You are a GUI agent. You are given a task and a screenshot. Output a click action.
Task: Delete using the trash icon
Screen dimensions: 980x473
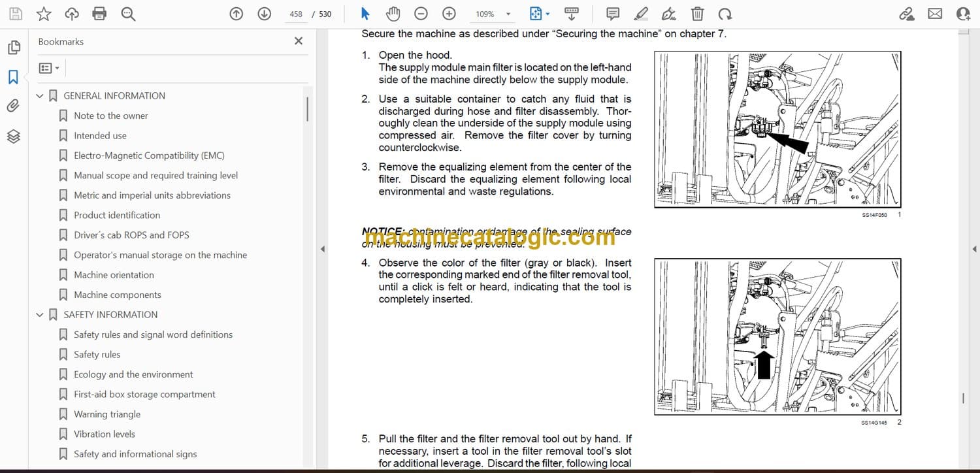pyautogui.click(x=697, y=14)
